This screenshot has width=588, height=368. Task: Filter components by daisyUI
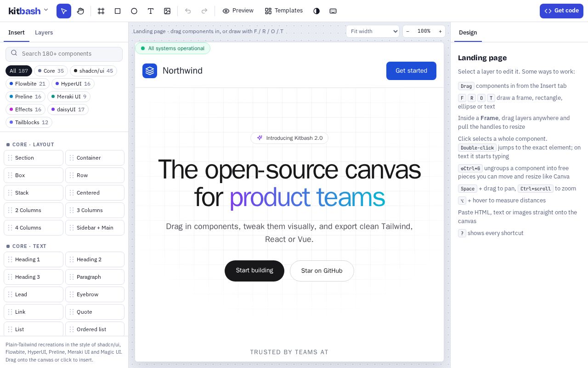pos(68,109)
